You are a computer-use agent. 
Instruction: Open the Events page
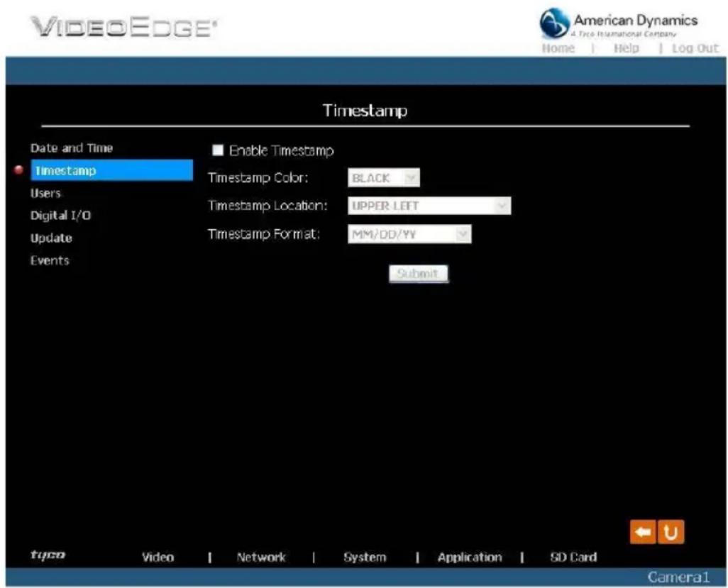[x=50, y=260]
